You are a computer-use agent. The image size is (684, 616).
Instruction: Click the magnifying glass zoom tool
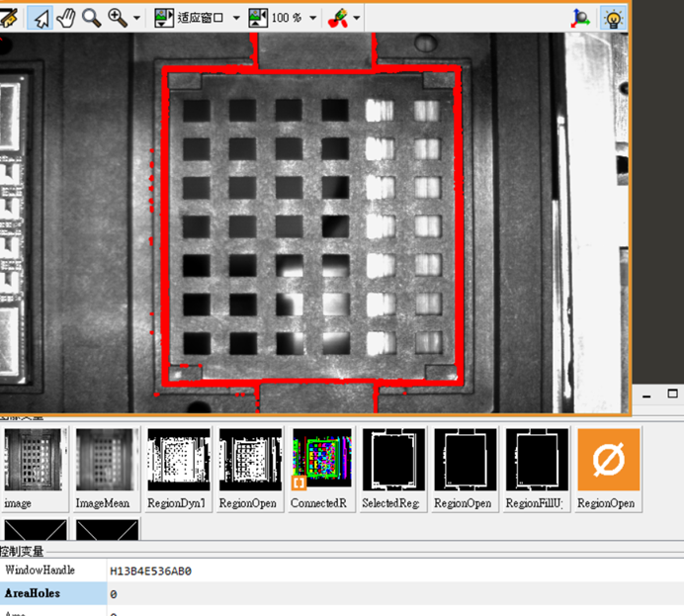click(91, 18)
